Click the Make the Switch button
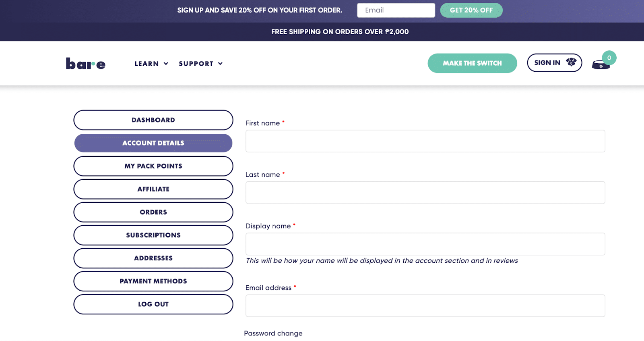The image size is (644, 341). click(472, 63)
